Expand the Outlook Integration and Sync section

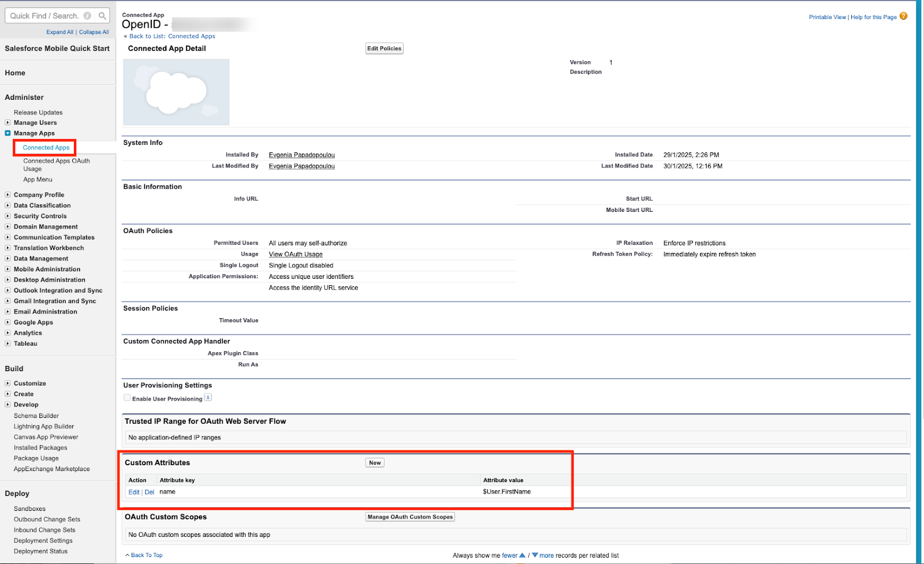click(8, 290)
